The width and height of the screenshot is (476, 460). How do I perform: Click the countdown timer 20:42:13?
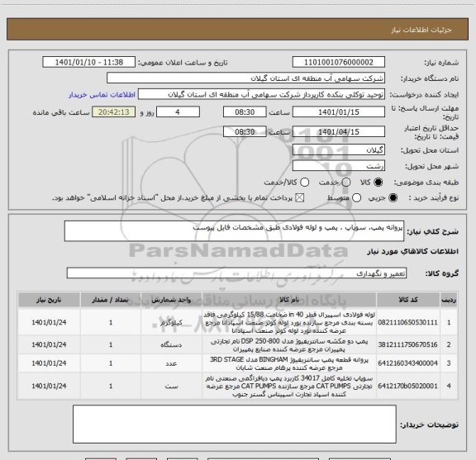click(114, 112)
